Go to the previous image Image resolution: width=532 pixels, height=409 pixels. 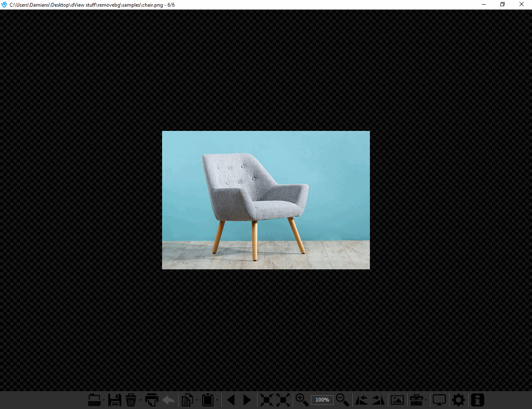(231, 400)
